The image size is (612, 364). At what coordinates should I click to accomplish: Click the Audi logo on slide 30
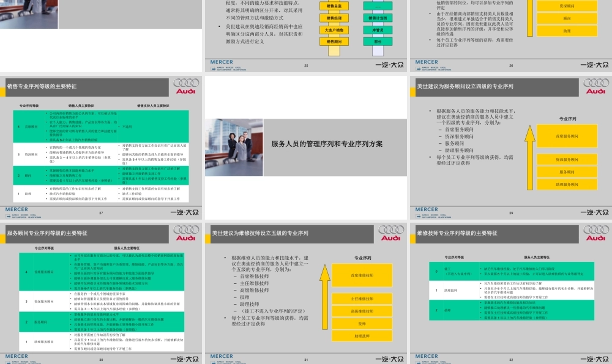click(x=186, y=233)
